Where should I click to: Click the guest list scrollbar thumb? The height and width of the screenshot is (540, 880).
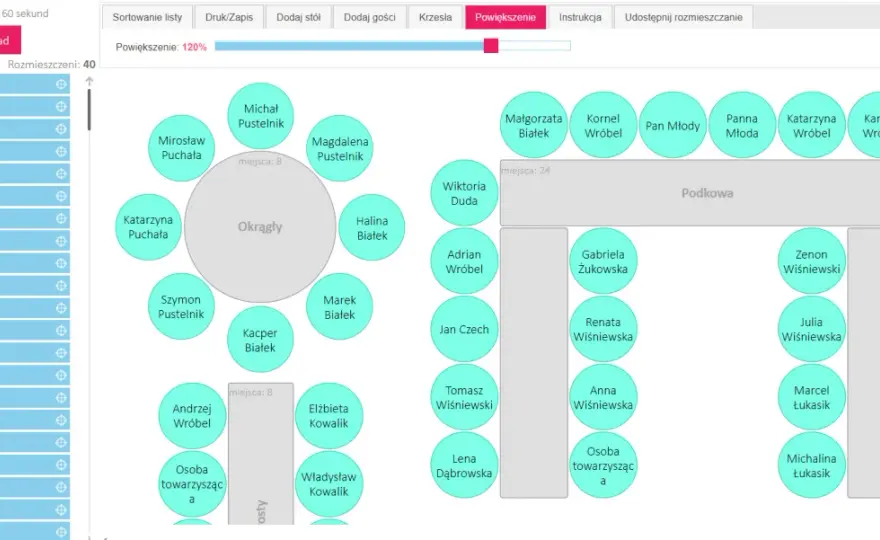pos(89,110)
